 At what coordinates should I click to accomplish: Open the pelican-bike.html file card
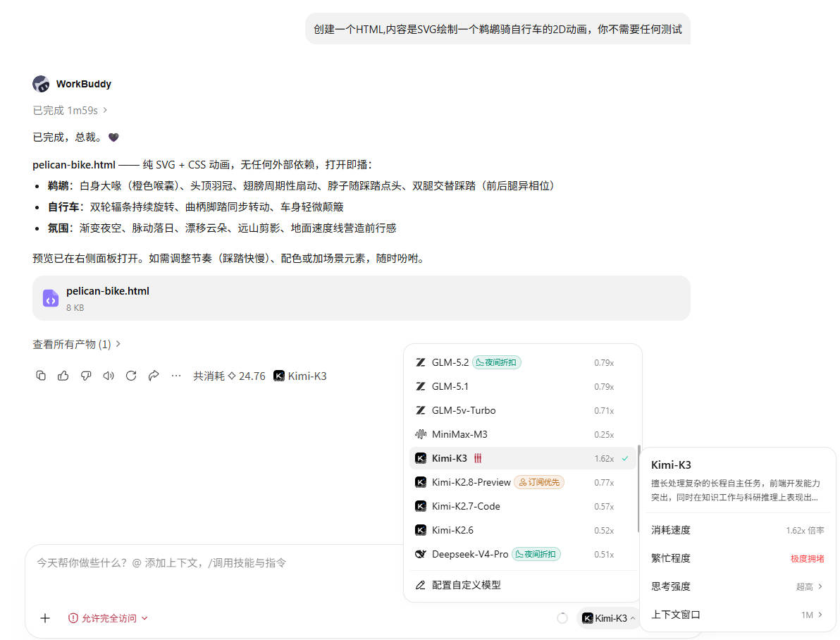(x=361, y=298)
